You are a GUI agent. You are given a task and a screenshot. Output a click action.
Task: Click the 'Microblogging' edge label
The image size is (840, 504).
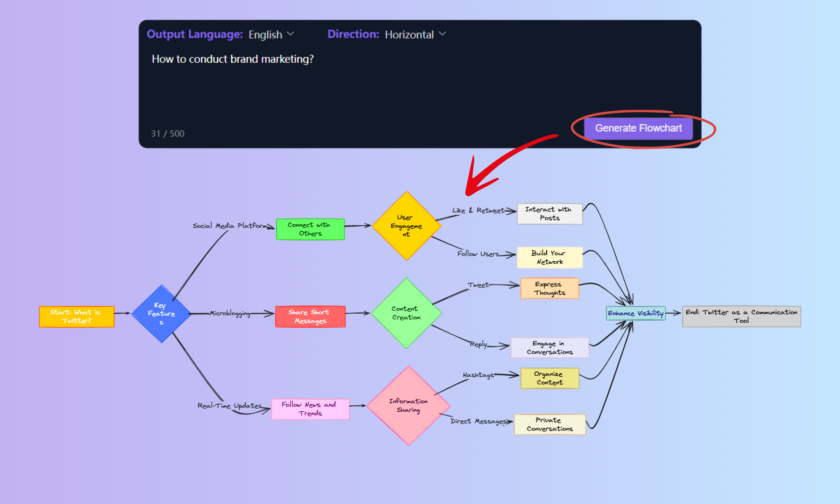[230, 314]
